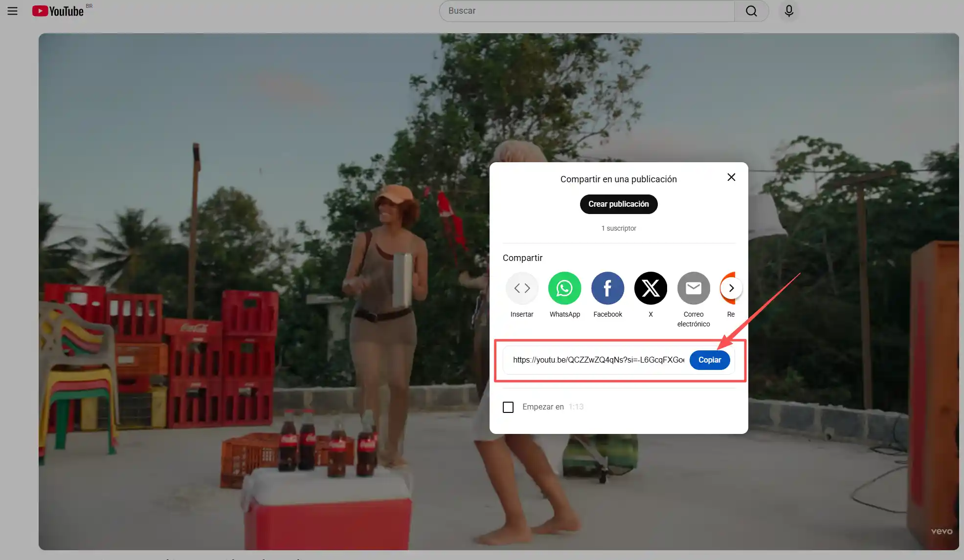Close the share dialog
Screen dimensions: 964x560
click(x=731, y=177)
